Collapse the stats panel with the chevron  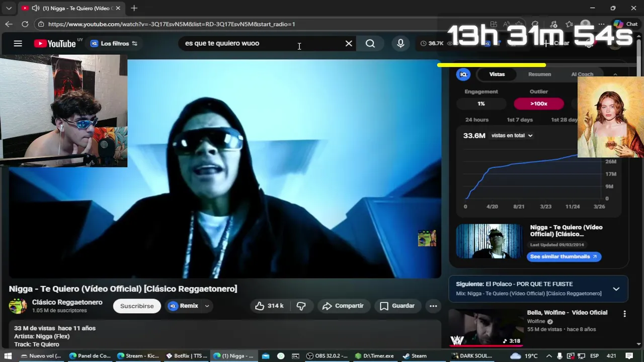coord(615,74)
